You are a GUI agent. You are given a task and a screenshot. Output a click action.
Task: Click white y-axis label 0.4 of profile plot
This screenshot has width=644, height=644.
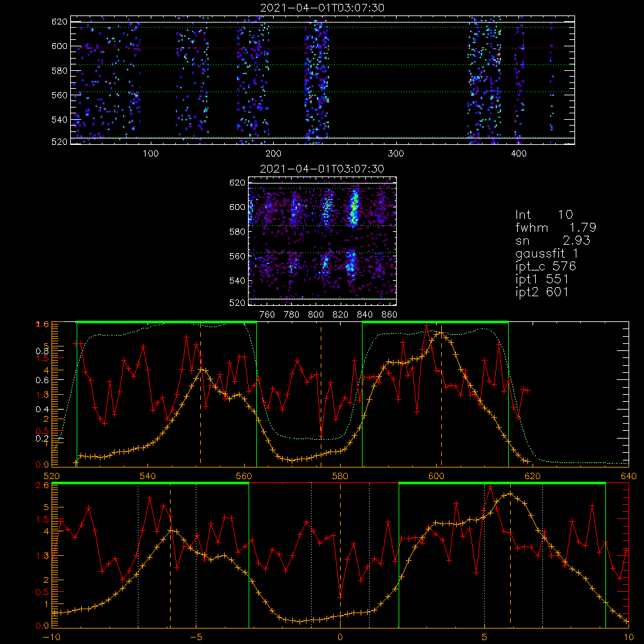click(x=43, y=410)
